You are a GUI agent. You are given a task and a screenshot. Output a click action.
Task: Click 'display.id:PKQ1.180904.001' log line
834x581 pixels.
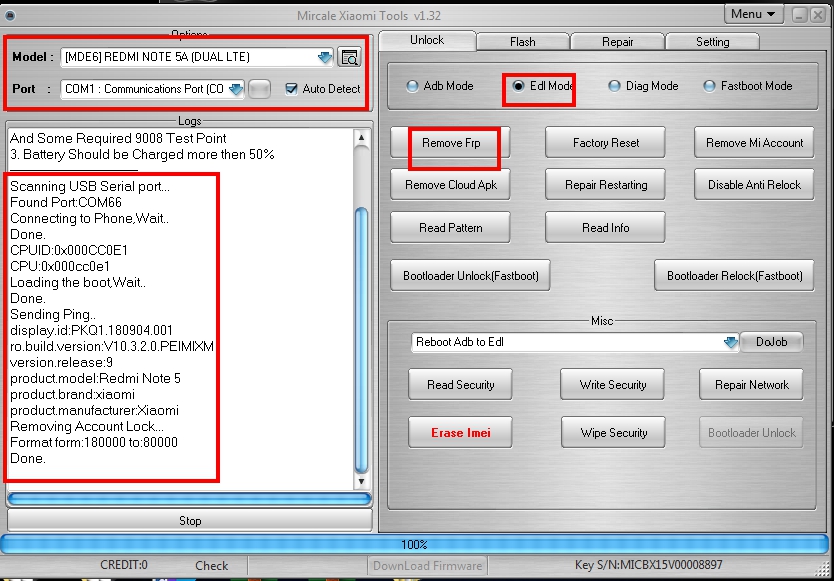(91, 330)
